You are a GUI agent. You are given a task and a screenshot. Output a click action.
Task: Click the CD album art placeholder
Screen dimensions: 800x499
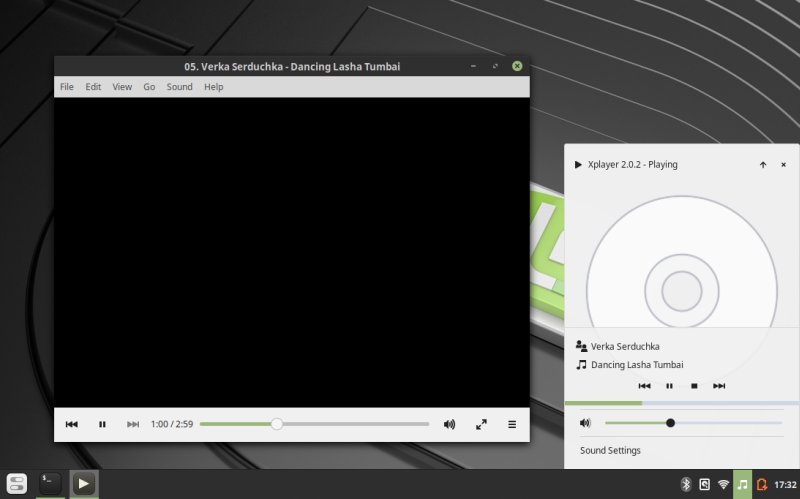pyautogui.click(x=682, y=262)
